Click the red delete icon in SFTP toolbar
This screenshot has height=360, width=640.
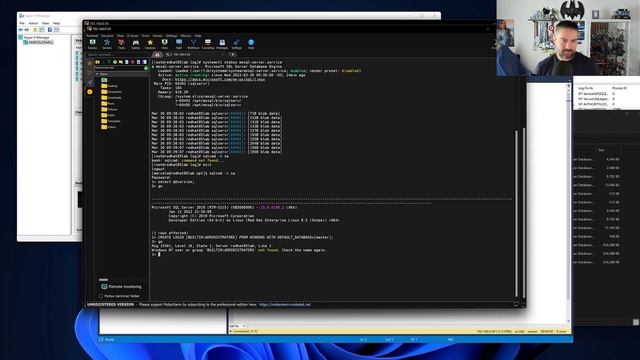(x=133, y=62)
